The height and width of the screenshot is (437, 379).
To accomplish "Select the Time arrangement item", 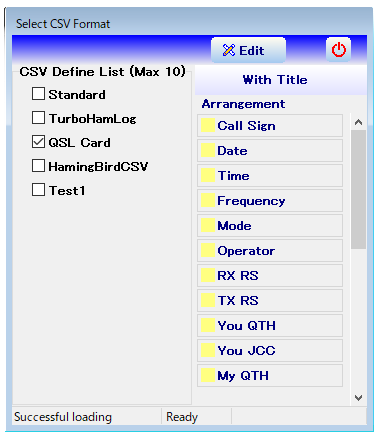I will tap(270, 176).
